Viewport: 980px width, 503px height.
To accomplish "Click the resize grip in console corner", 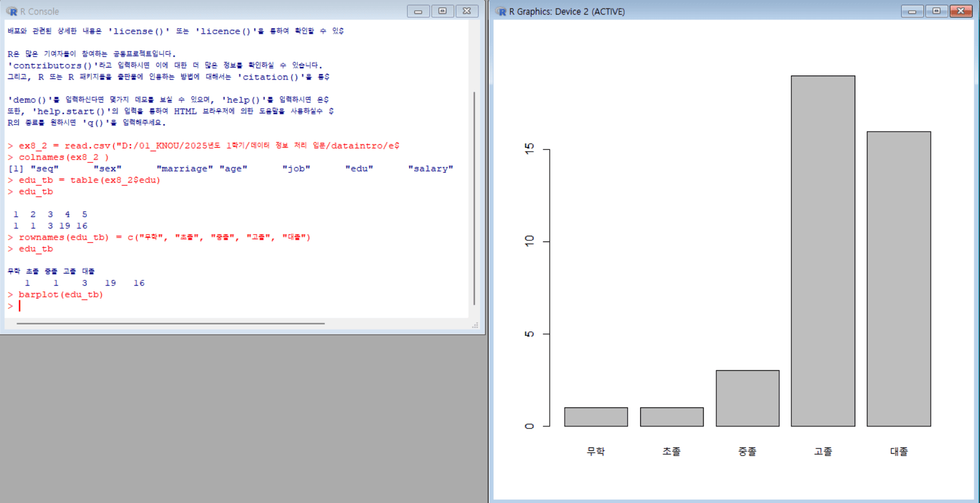I will tap(475, 325).
